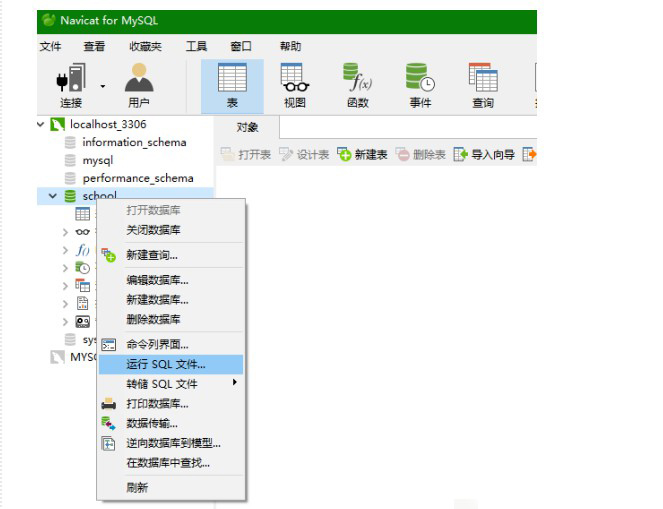Open the 工具 (Tools) menu

[196, 46]
